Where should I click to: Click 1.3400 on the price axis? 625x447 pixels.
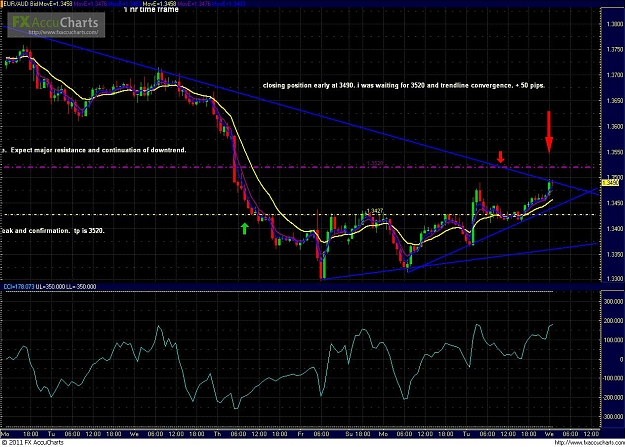pos(614,228)
